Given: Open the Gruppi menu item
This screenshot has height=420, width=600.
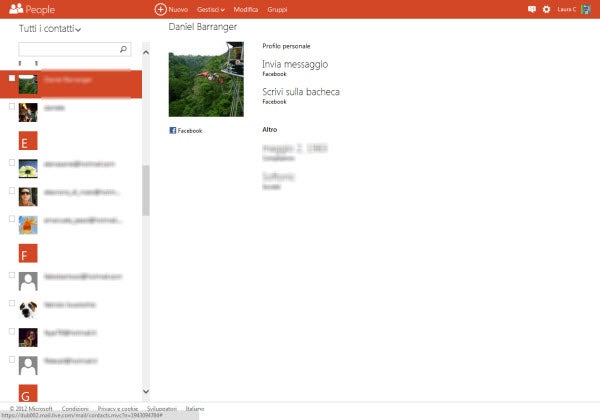Looking at the screenshot, I should (277, 10).
